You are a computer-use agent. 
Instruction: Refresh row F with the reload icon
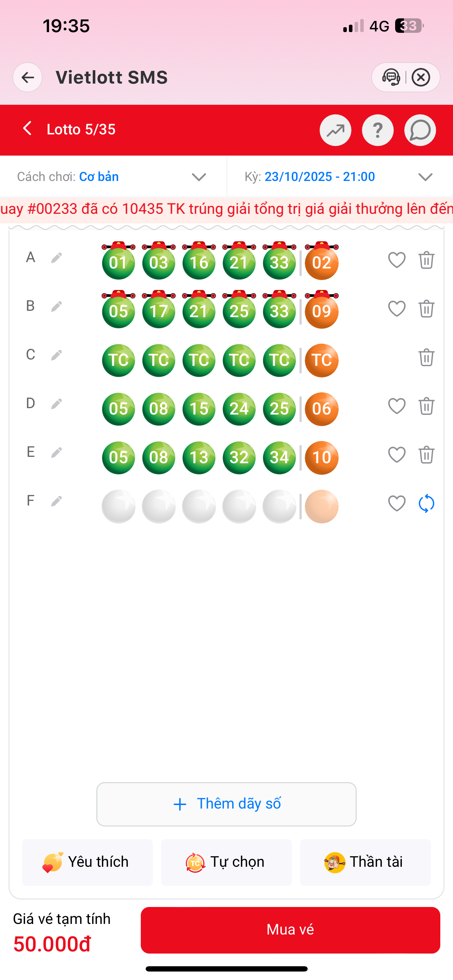pos(426,504)
